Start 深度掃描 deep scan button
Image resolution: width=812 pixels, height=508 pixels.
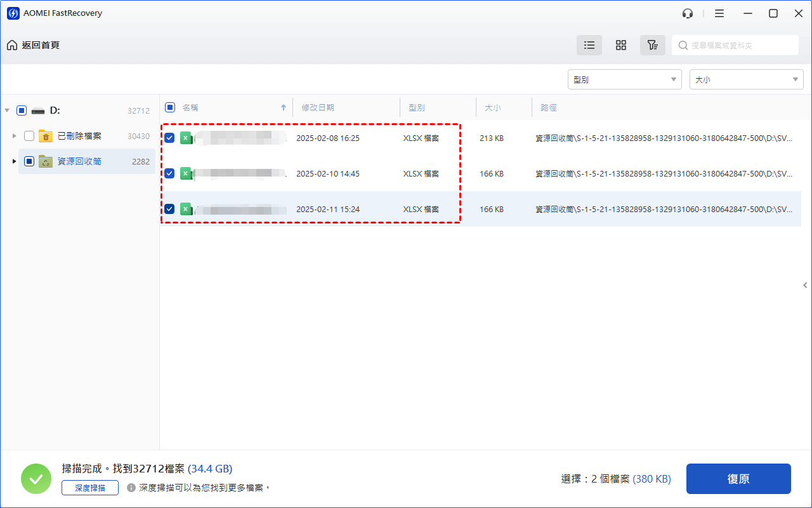(x=90, y=488)
